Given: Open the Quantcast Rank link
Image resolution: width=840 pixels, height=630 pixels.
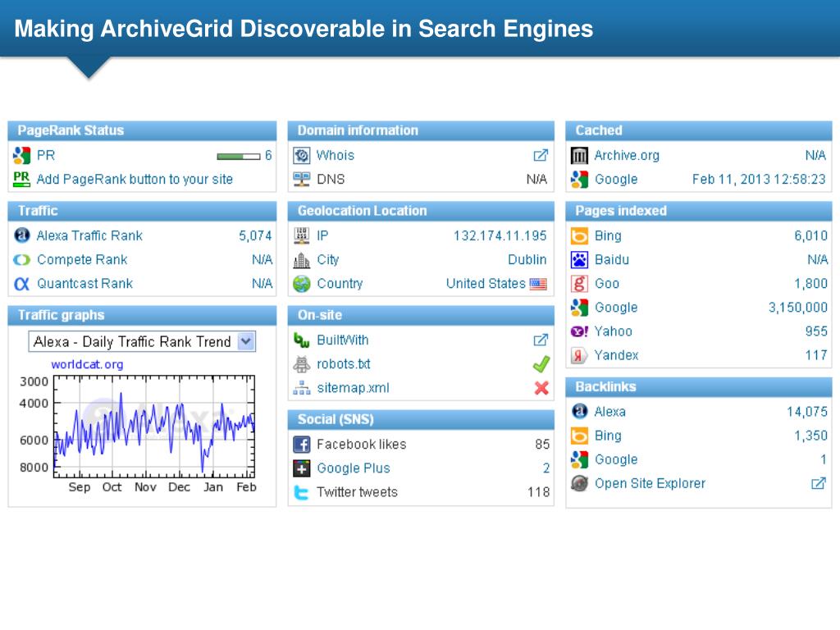Looking at the screenshot, I should coord(84,283).
